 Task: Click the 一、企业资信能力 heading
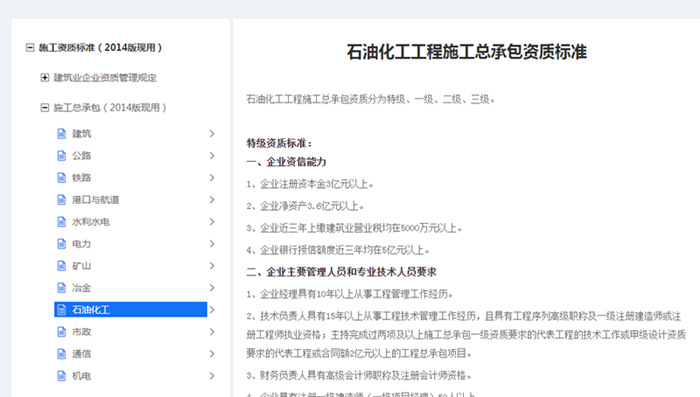pos(287,162)
